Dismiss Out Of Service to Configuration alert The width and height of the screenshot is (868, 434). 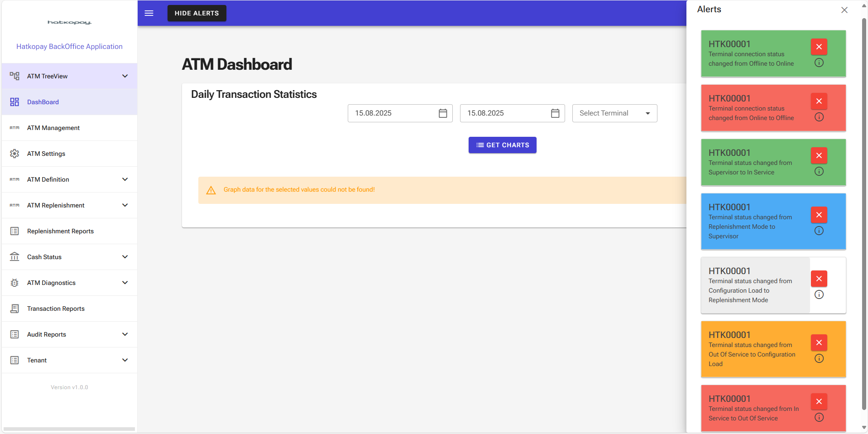819,342
